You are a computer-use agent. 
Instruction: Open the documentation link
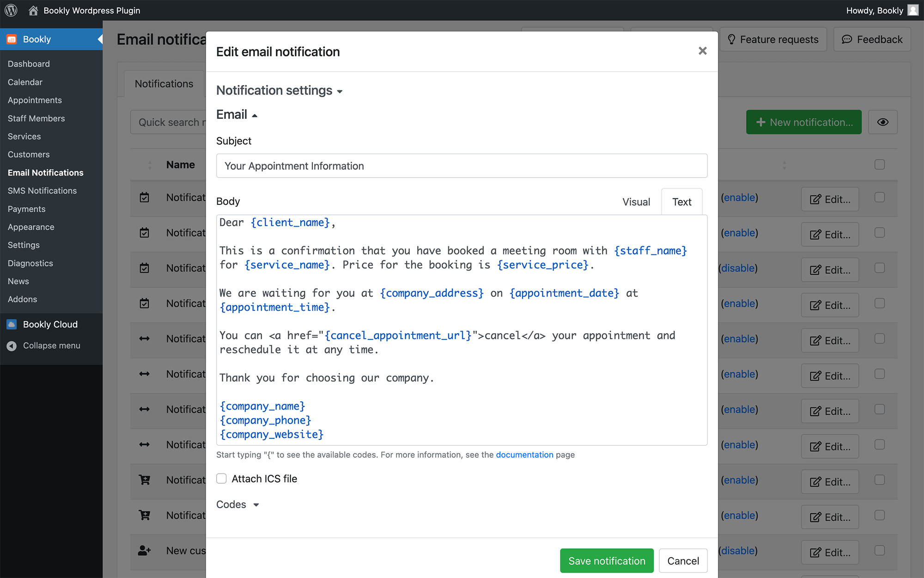(524, 455)
